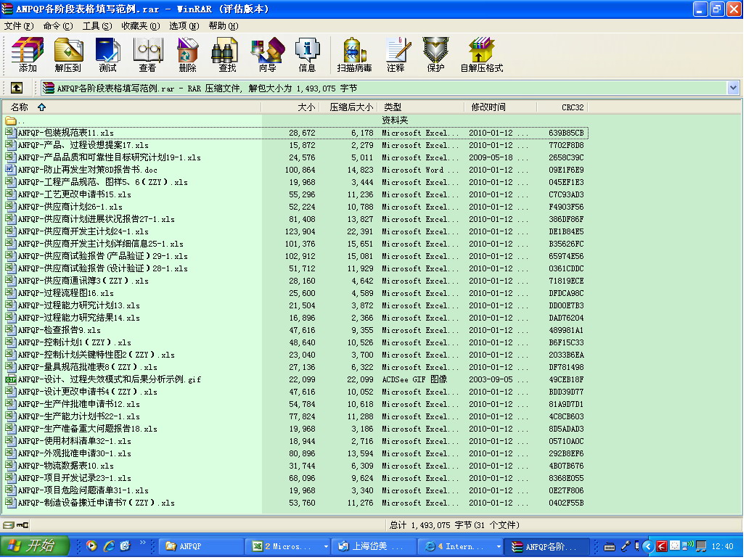The height and width of the screenshot is (560, 746).
Task: Open the 工具(S) menu
Action: tap(97, 25)
